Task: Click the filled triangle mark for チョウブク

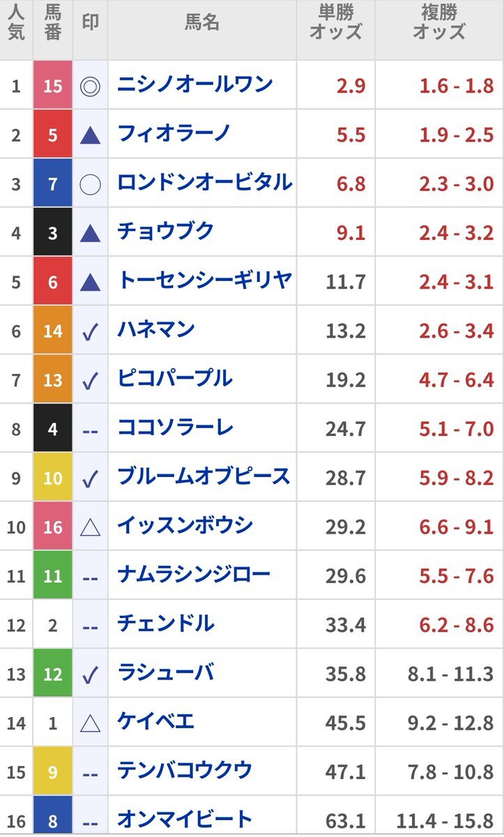Action: (90, 233)
